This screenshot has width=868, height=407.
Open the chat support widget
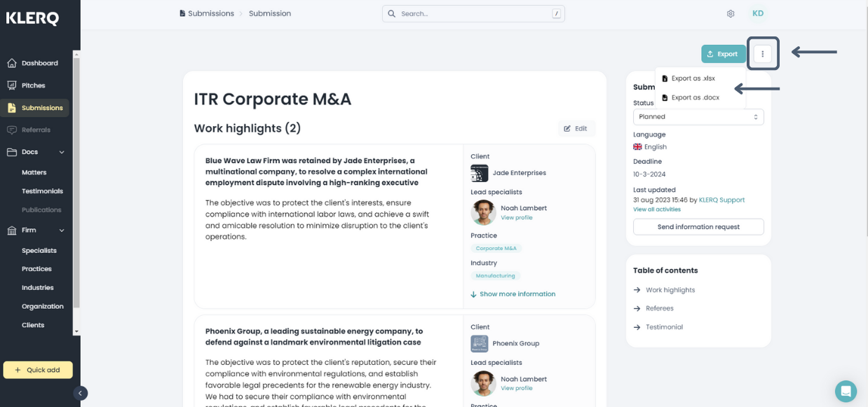tap(846, 392)
